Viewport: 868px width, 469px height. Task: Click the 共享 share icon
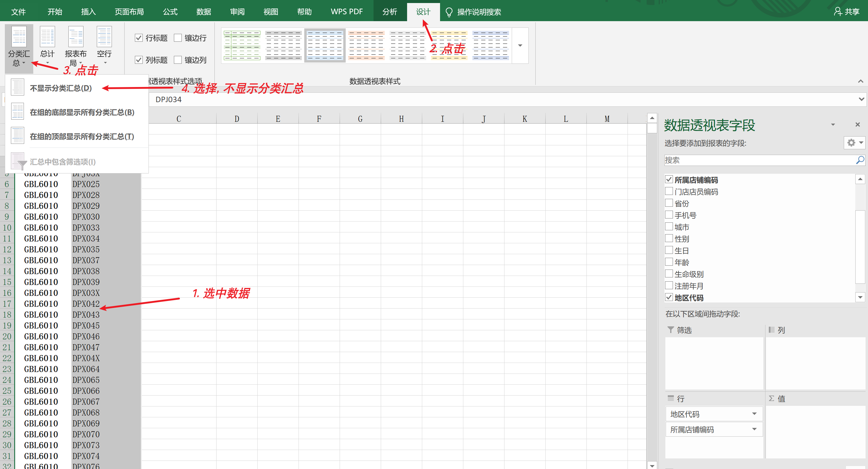pos(838,12)
